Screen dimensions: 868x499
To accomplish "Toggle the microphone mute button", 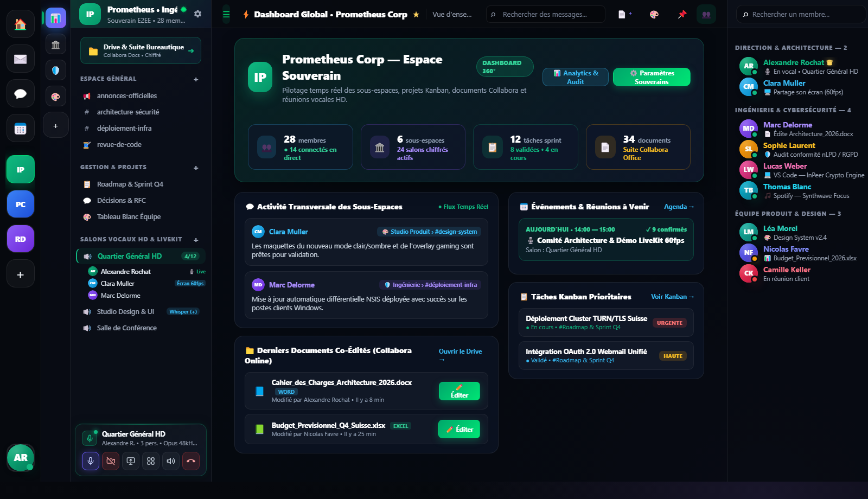I will point(91,461).
